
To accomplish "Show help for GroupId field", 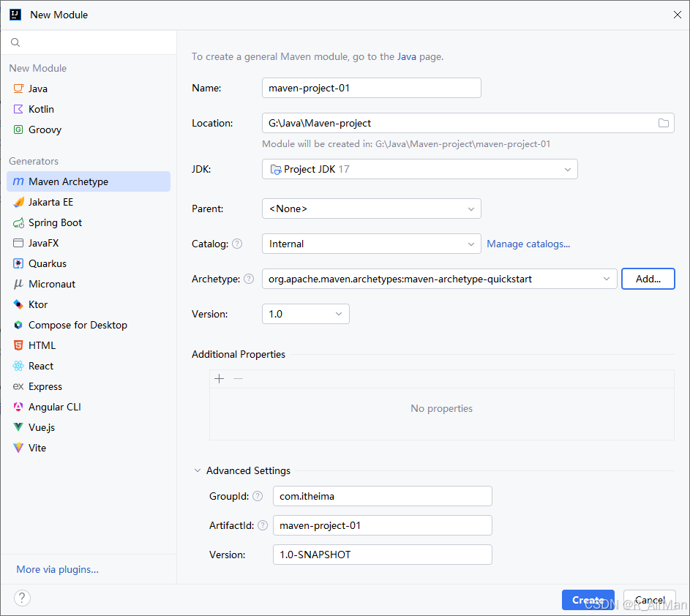I will point(258,496).
